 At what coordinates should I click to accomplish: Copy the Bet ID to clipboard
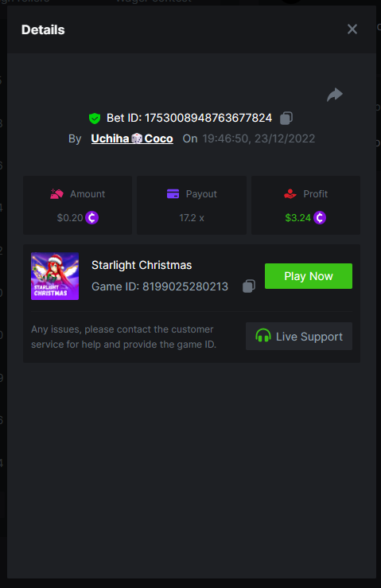(x=286, y=118)
